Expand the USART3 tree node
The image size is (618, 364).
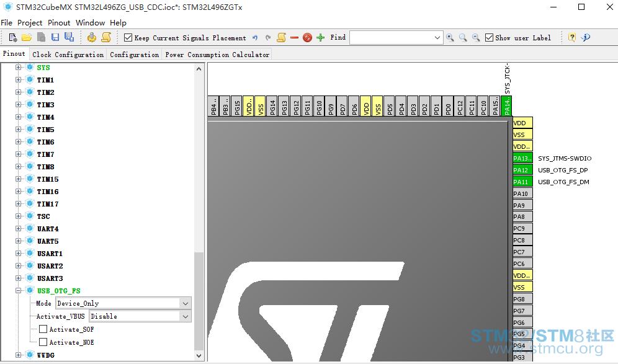coord(18,278)
